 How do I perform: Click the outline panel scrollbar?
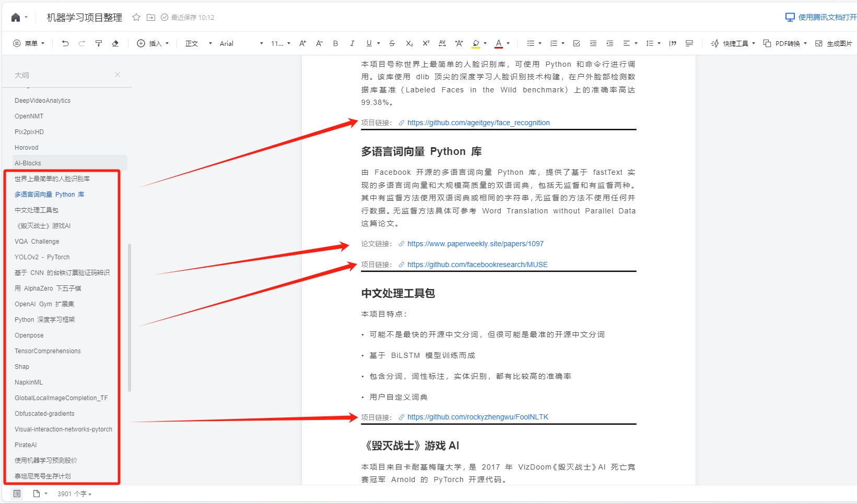(130, 317)
